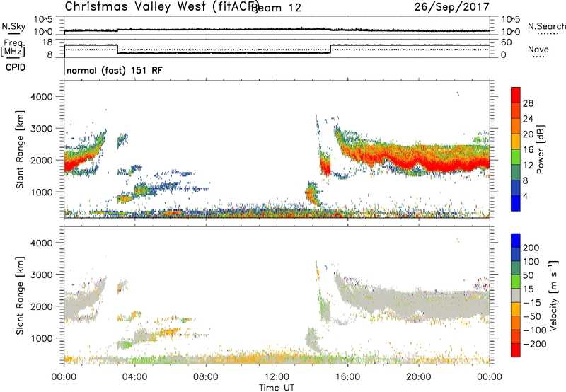Click the '20:00' time axis tick label
This screenshot has width=566, height=392.
419,377
